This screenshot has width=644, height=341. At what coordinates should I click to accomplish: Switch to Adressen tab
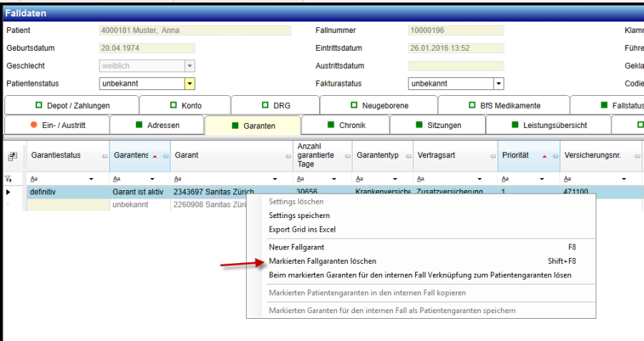click(x=157, y=125)
